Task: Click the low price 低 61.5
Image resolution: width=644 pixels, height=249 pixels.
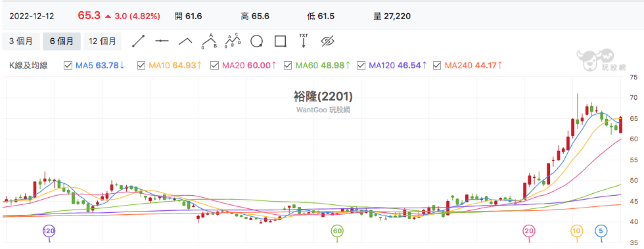Action: [x=321, y=16]
